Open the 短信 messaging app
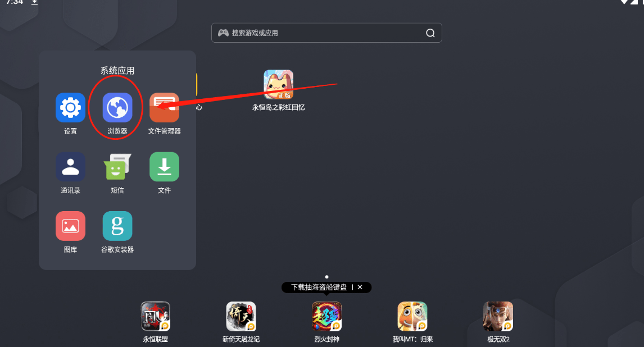Screen dimensions: 644x347 pos(117,167)
